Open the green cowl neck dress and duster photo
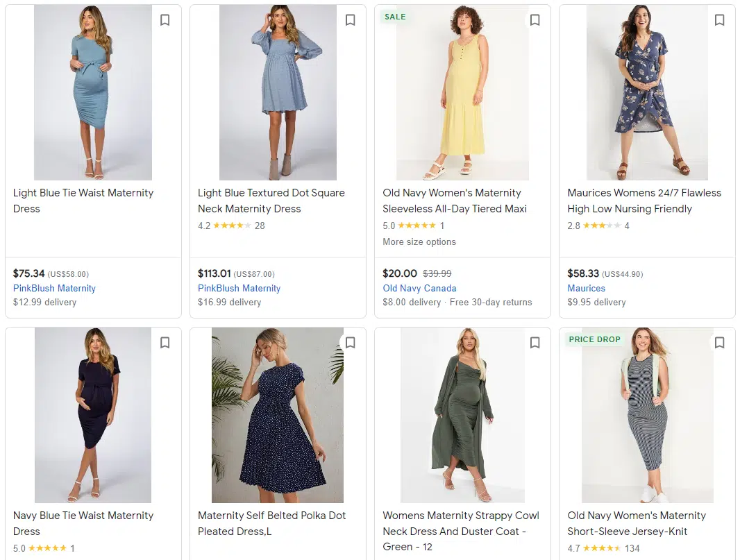This screenshot has height=560, width=740. [462, 415]
